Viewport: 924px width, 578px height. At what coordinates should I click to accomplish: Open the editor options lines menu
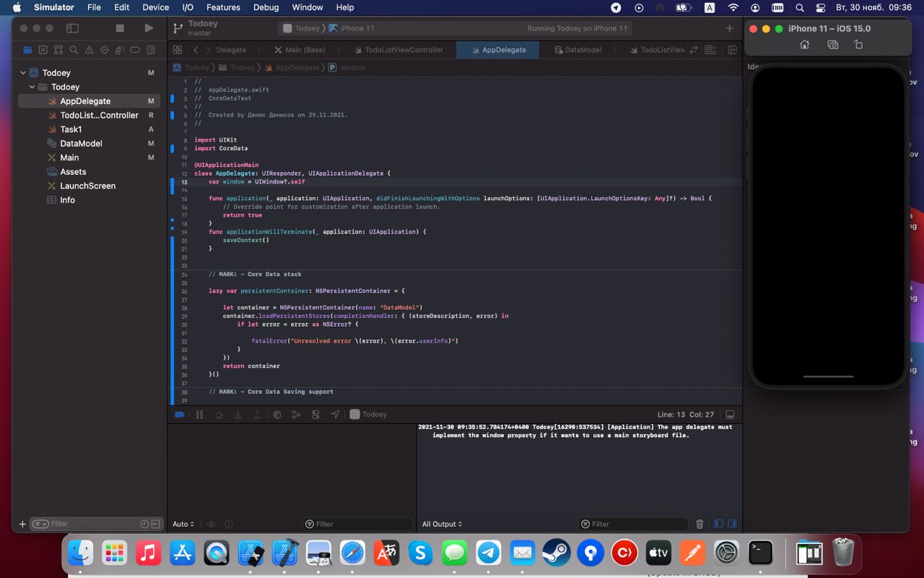pyautogui.click(x=710, y=50)
